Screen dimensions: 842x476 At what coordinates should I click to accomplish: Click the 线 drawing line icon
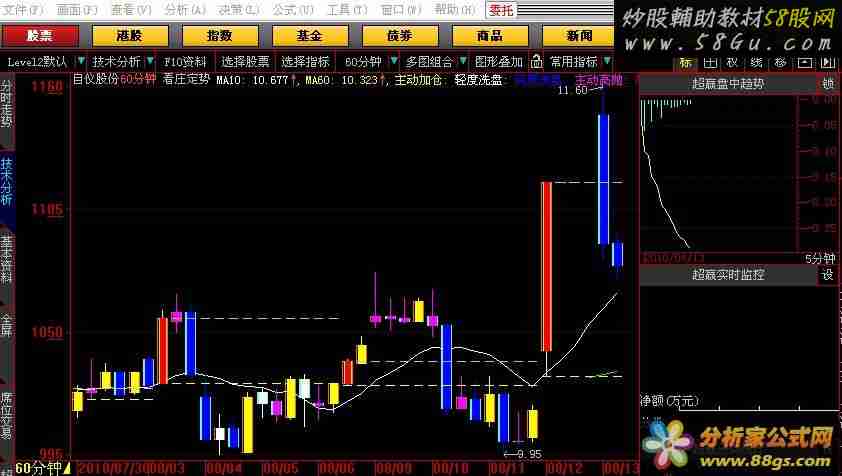pyautogui.click(x=757, y=63)
